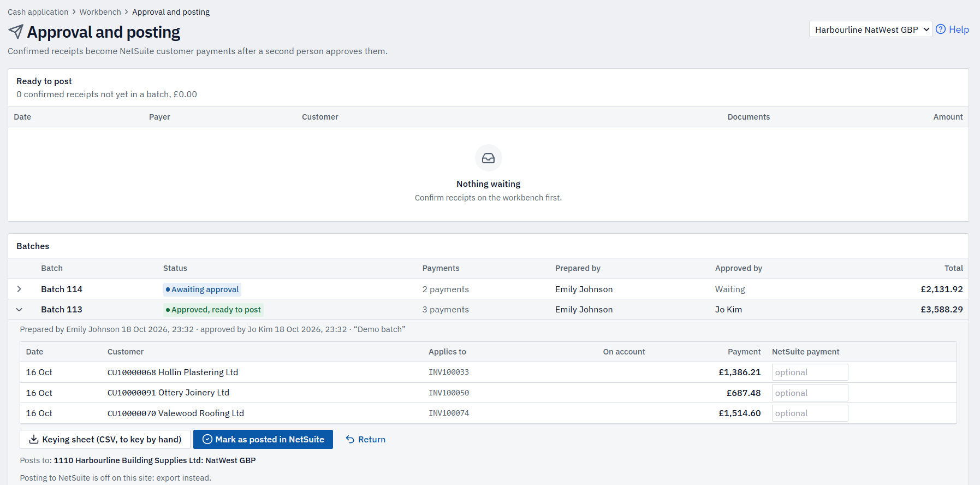980x485 pixels.
Task: Click customer CU10000070 Valewood Roofing Ltd
Action: point(176,413)
